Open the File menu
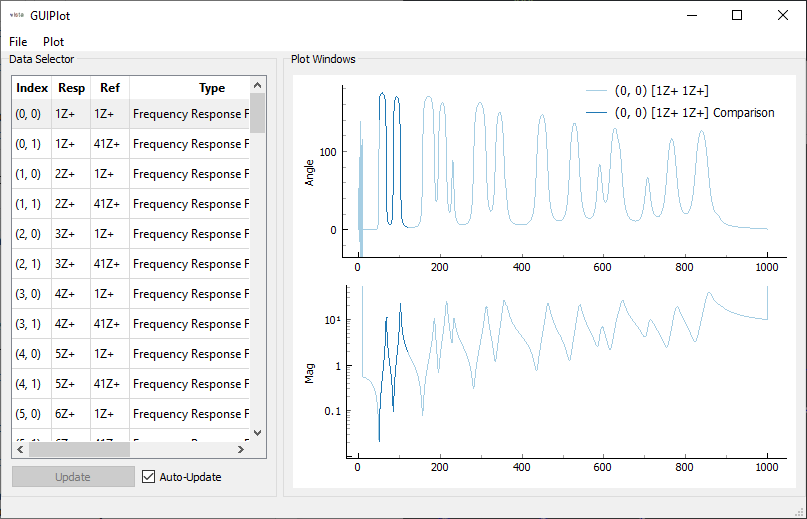 18,42
